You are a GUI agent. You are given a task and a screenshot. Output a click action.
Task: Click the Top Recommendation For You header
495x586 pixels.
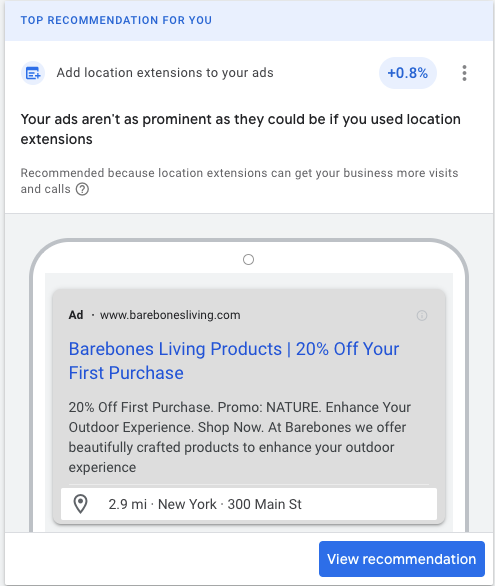[116, 20]
